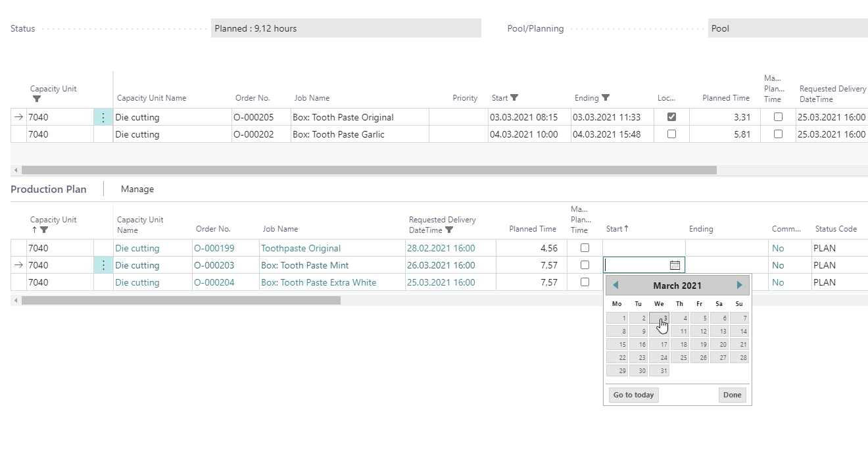
Task: Open row options for order O-000205
Action: click(x=103, y=117)
